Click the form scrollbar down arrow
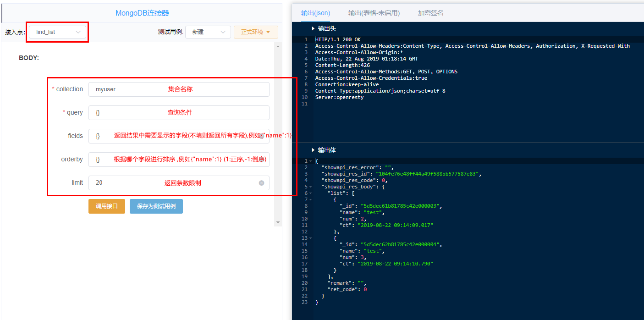This screenshot has width=644, height=320. [278, 222]
